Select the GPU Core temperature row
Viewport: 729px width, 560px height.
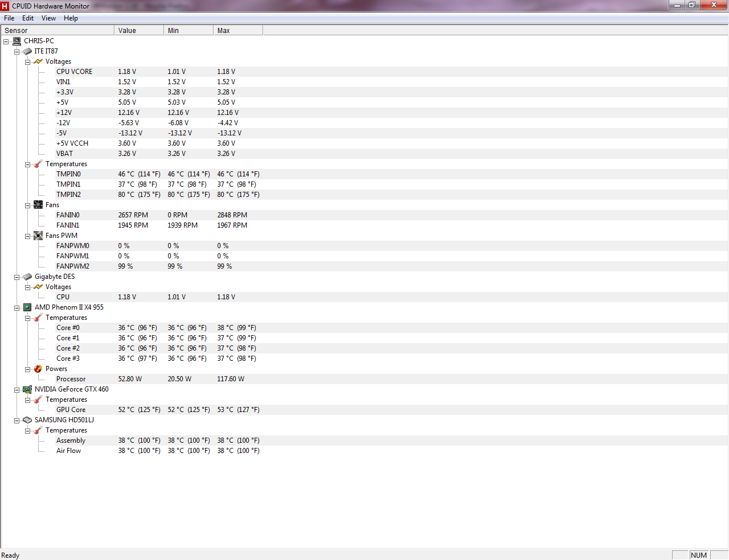pyautogui.click(x=364, y=410)
